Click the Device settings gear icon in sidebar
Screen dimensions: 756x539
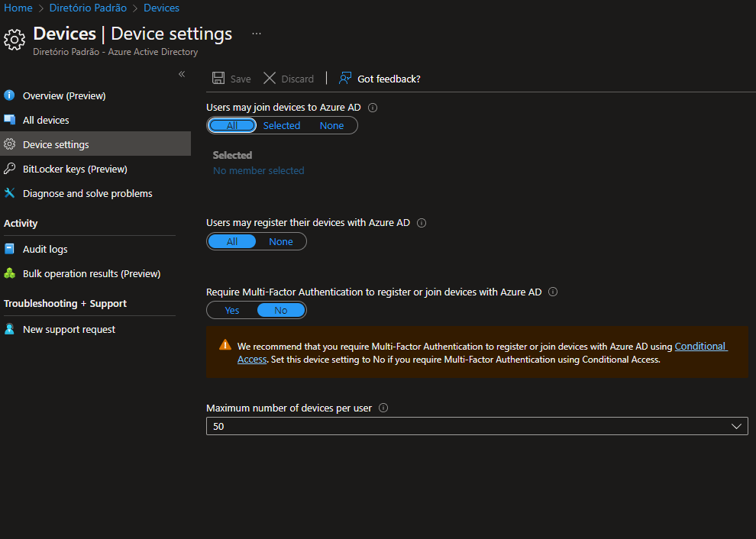(x=9, y=144)
